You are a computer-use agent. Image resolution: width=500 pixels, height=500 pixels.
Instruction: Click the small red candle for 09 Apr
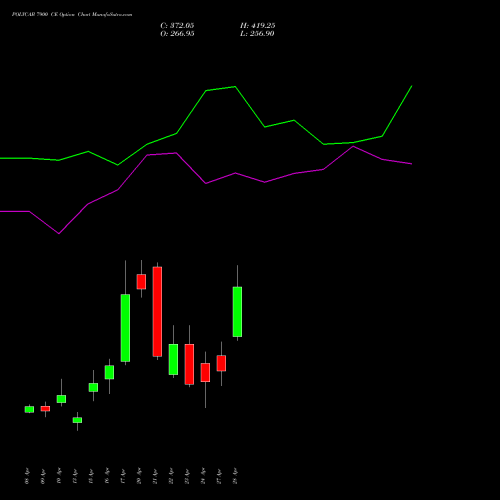pos(45,409)
